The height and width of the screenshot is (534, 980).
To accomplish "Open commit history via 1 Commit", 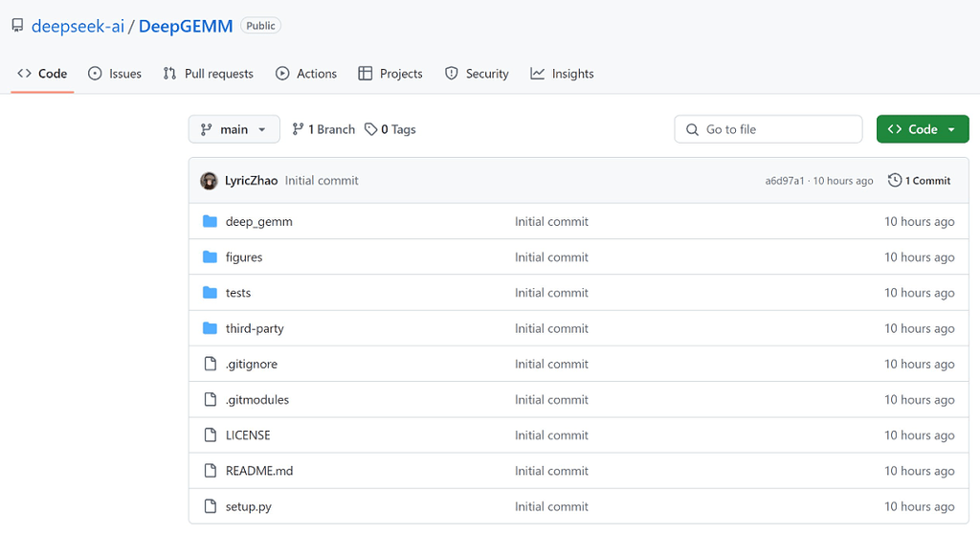I will (x=919, y=181).
